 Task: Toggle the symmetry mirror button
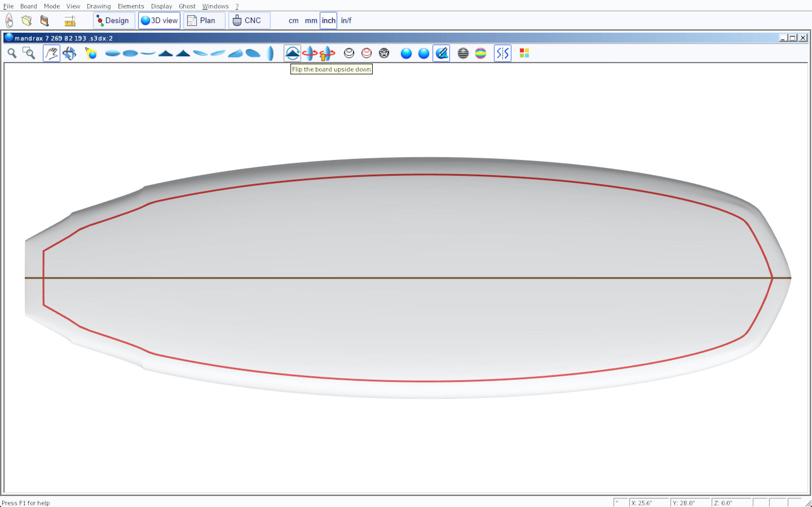[502, 53]
